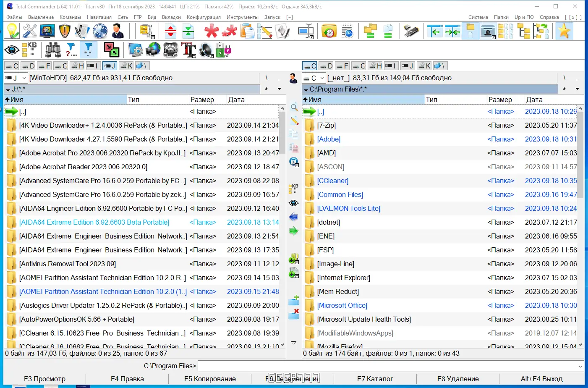Click the new folder plus icon in the vertical bar
The image size is (588, 388).
click(294, 300)
